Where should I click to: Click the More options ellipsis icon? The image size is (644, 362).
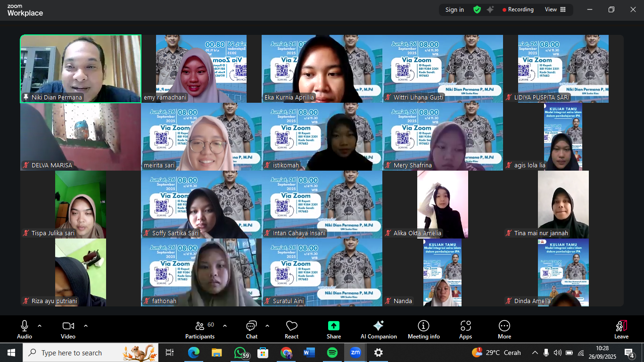click(x=504, y=326)
